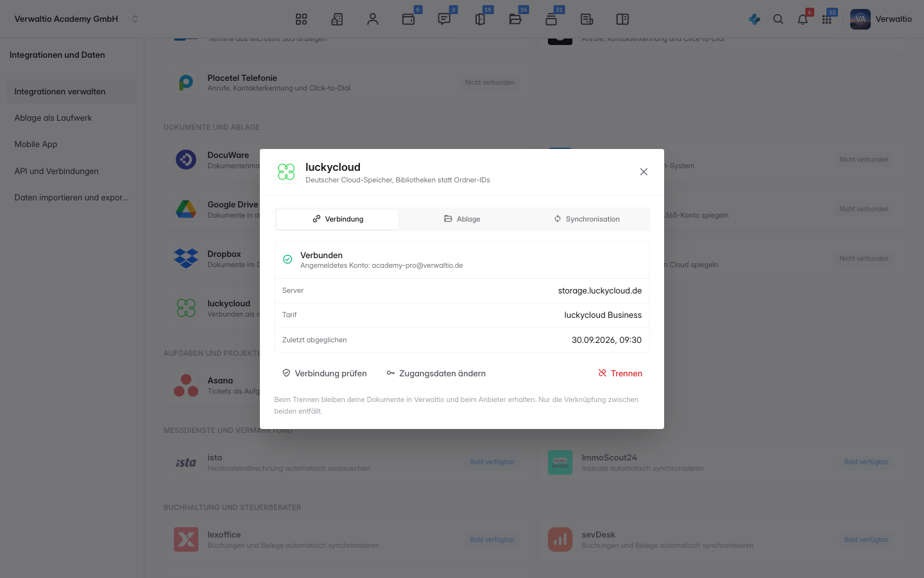
Task: Click the Dropbox logo icon
Action: pyautogui.click(x=186, y=258)
